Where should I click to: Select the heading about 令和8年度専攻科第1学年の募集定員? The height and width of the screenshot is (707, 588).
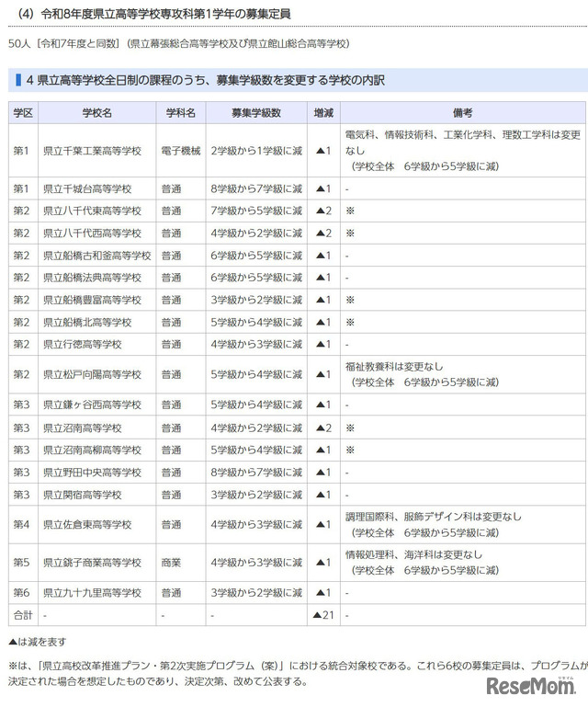(153, 14)
